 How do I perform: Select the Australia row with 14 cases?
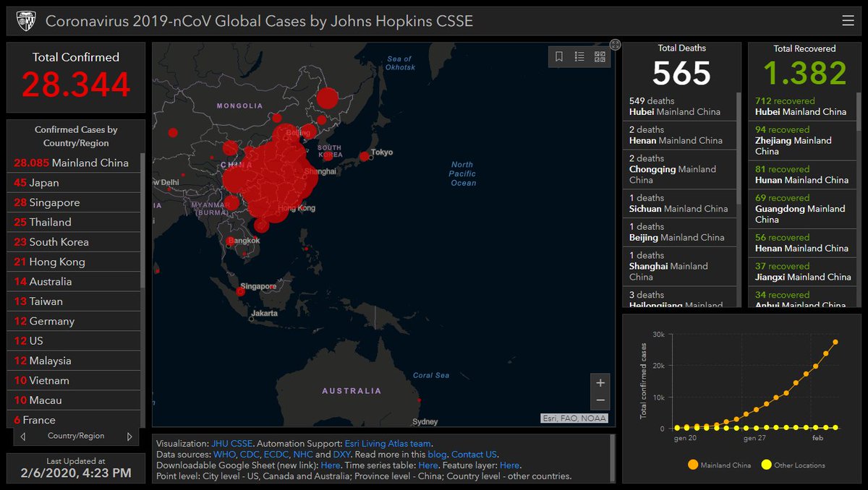[x=74, y=281]
